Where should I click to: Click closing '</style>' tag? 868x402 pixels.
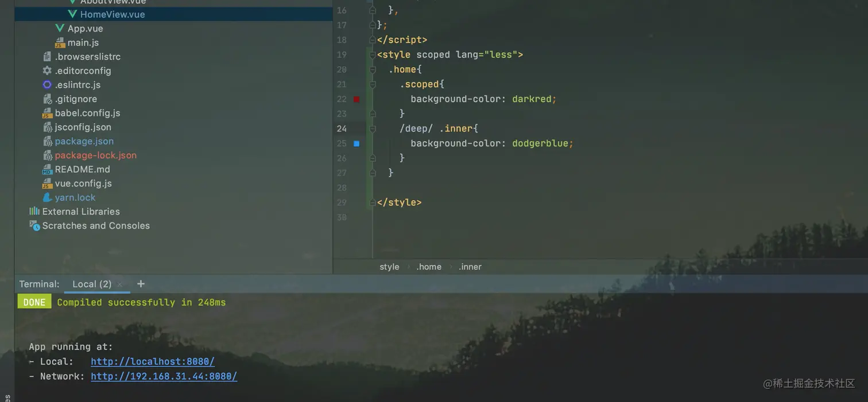tap(400, 202)
